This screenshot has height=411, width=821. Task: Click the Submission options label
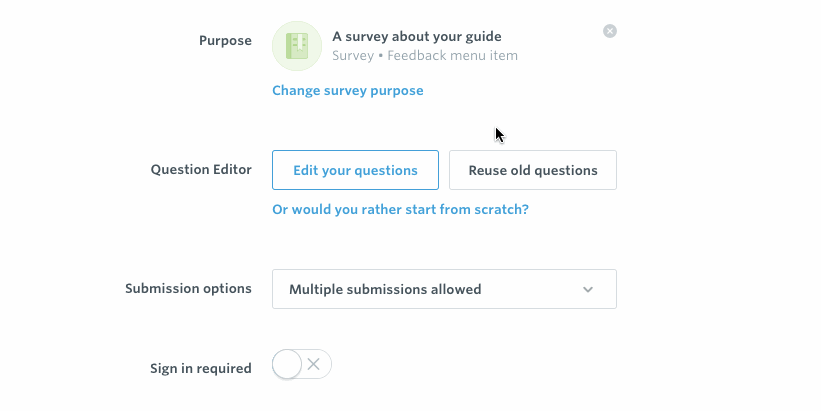pyautogui.click(x=188, y=288)
